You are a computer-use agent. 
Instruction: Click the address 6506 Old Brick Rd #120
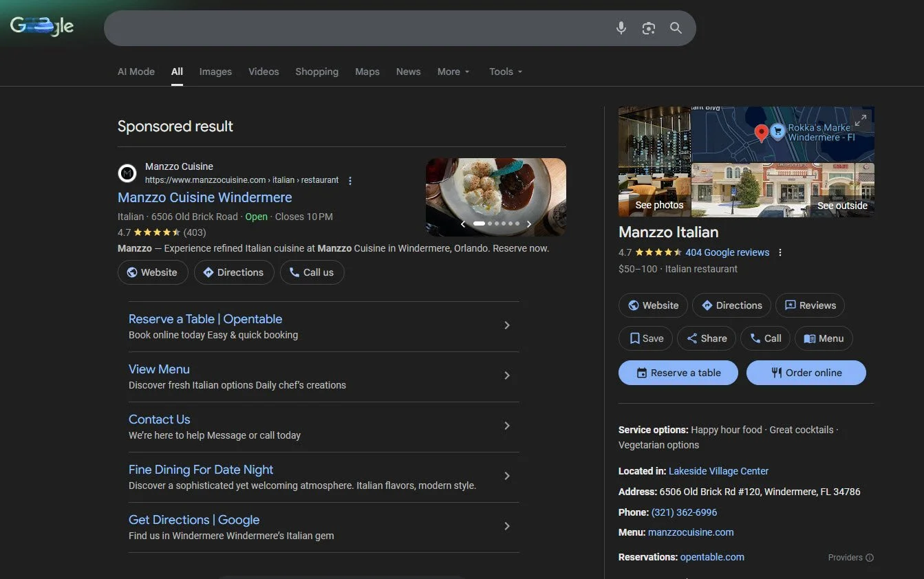click(x=760, y=492)
